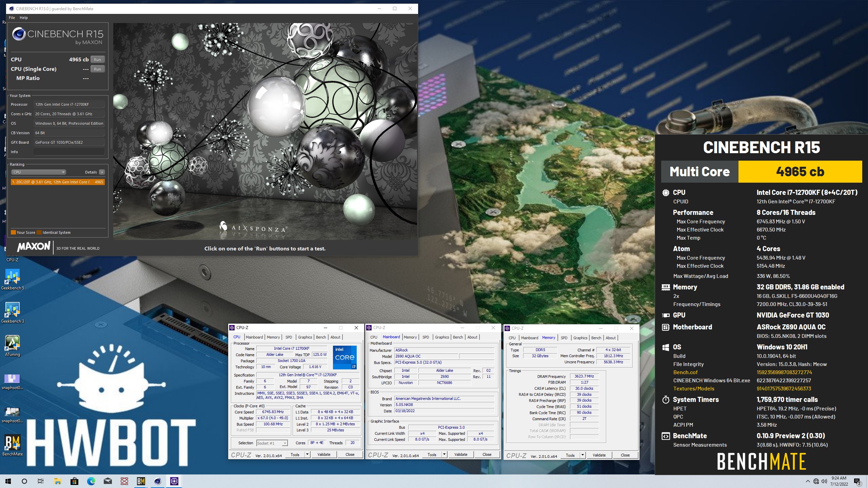Click Validate in the CPU-Z CPU window
The image size is (868, 488).
pyautogui.click(x=324, y=454)
